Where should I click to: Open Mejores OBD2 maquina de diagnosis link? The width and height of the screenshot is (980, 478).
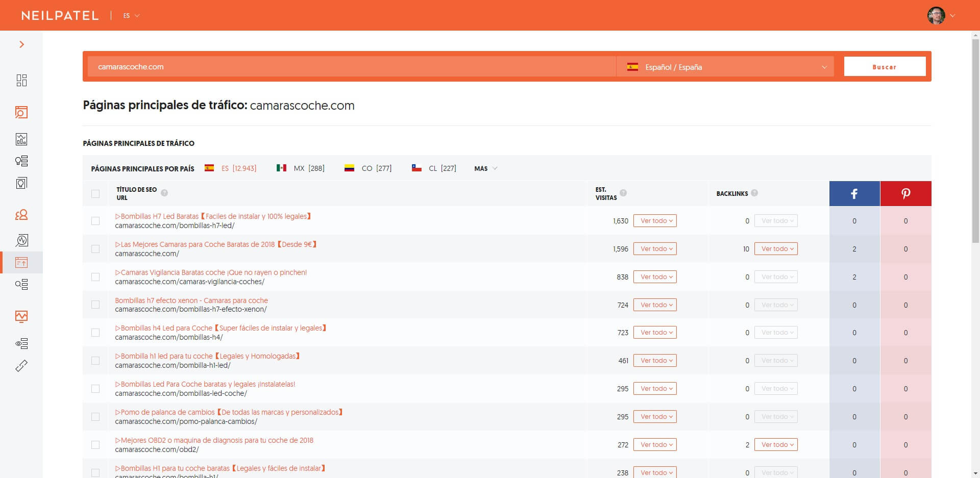coord(214,440)
